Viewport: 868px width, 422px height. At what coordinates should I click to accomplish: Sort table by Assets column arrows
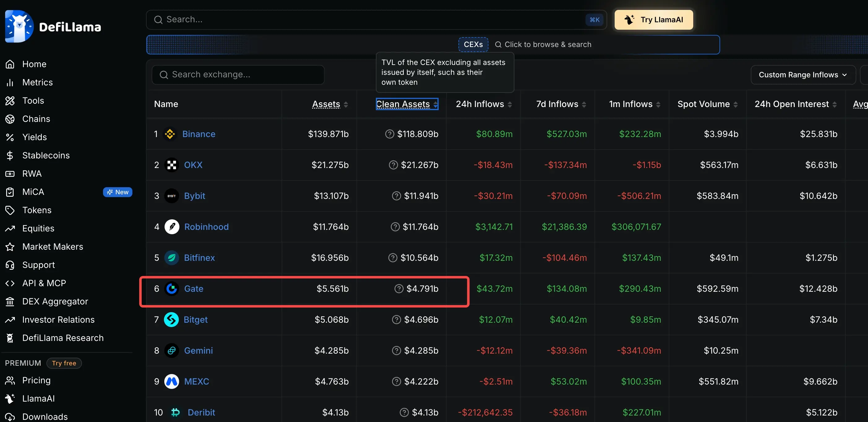[x=346, y=105]
